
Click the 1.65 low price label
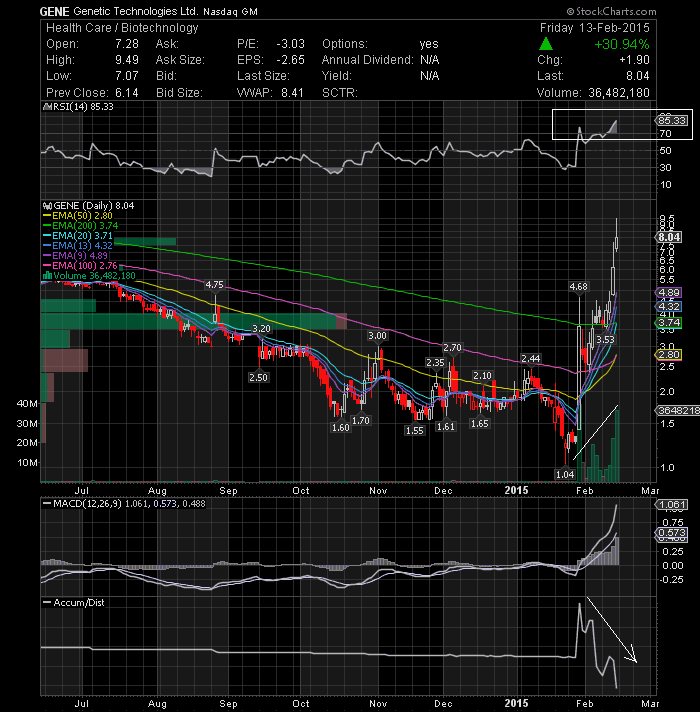point(480,424)
